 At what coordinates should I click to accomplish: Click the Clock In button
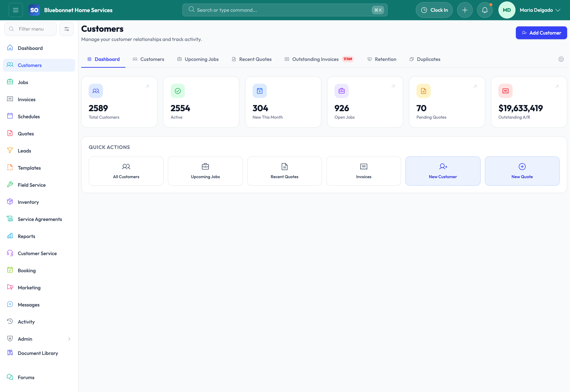click(x=434, y=10)
